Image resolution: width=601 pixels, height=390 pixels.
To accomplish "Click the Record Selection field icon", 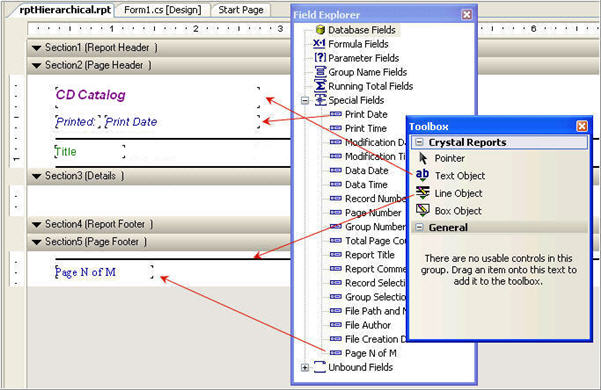I will click(x=336, y=283).
